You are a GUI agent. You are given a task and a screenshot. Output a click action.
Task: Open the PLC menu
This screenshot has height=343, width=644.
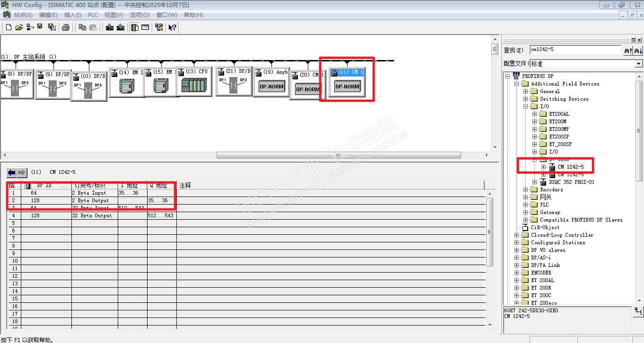(x=93, y=15)
